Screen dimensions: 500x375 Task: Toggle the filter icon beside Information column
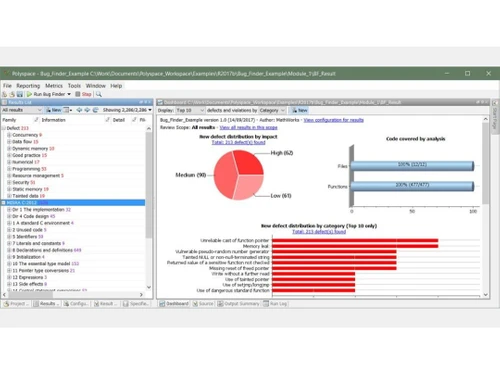click(107, 120)
